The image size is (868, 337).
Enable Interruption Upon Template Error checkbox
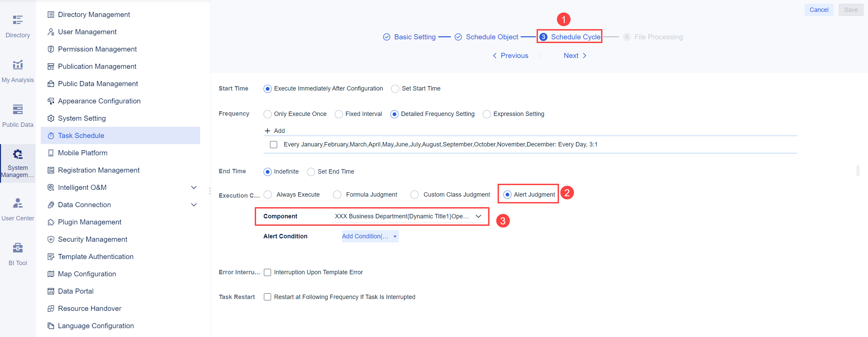267,272
